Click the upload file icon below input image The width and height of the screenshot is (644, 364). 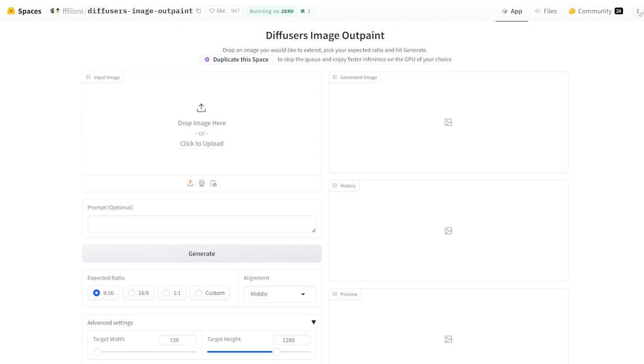190,183
